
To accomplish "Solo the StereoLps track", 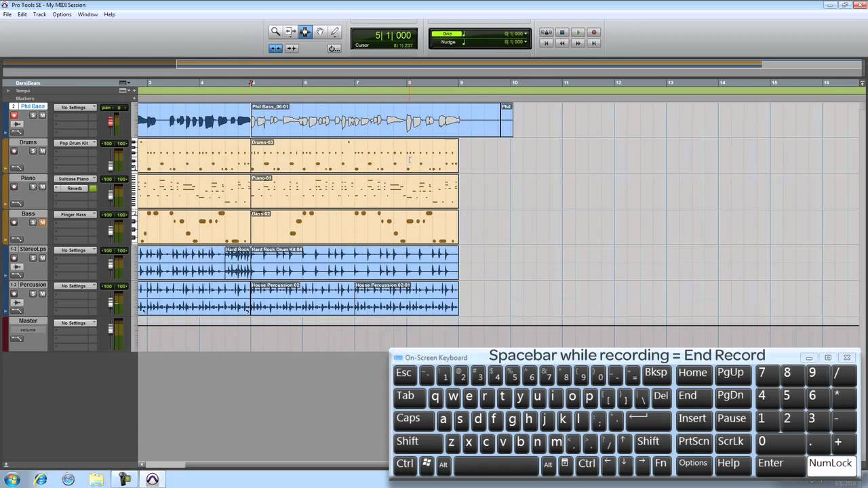I will tap(33, 258).
